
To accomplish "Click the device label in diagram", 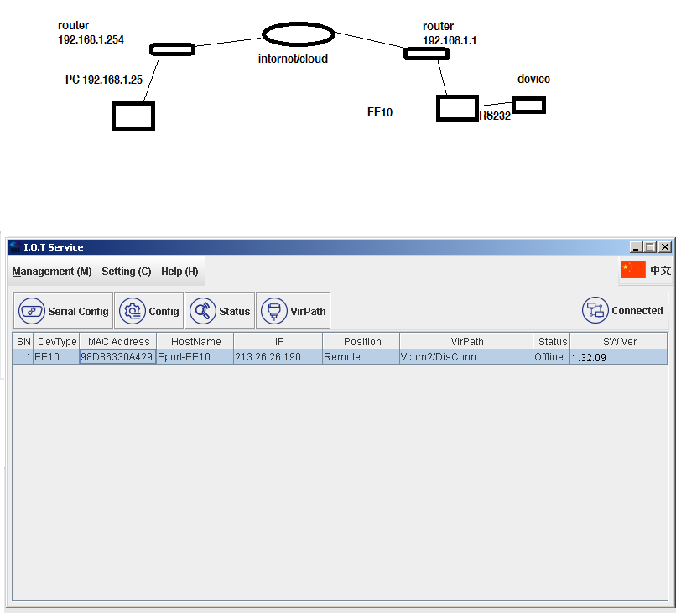I will pos(533,79).
